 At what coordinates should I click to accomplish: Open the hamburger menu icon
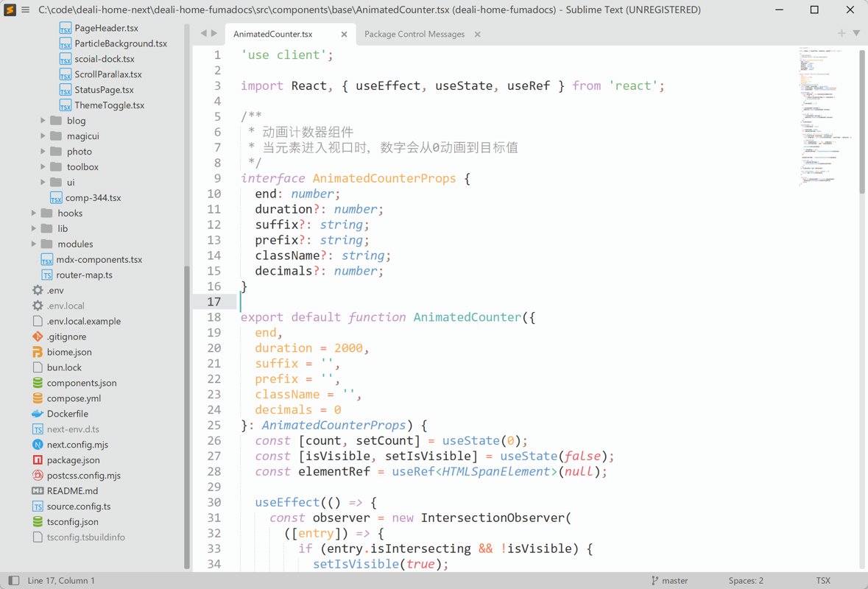[x=25, y=10]
